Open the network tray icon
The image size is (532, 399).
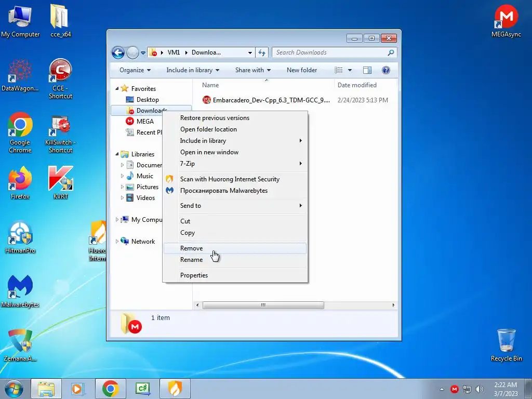tap(467, 389)
